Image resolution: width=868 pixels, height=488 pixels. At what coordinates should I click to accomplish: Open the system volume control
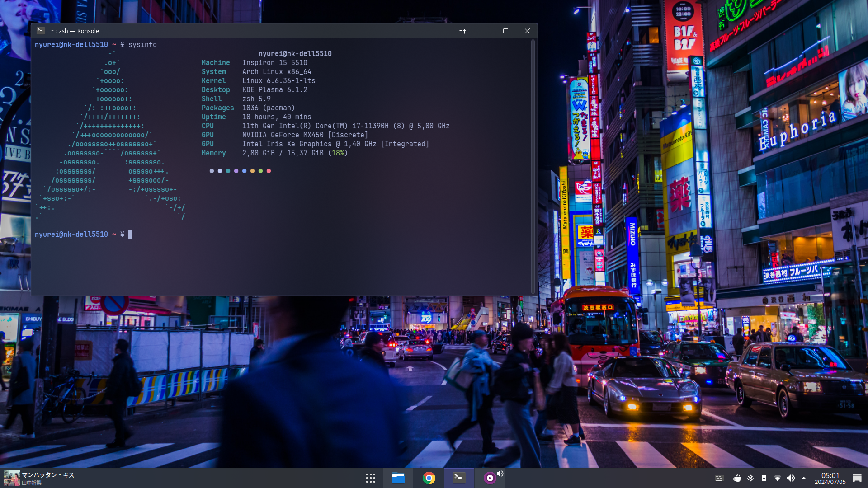coord(791,478)
